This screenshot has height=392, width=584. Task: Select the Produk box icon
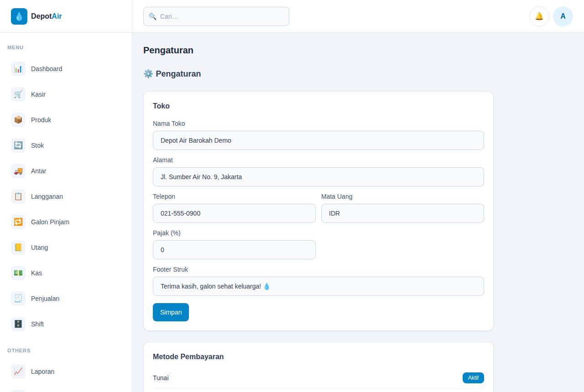pyautogui.click(x=18, y=120)
